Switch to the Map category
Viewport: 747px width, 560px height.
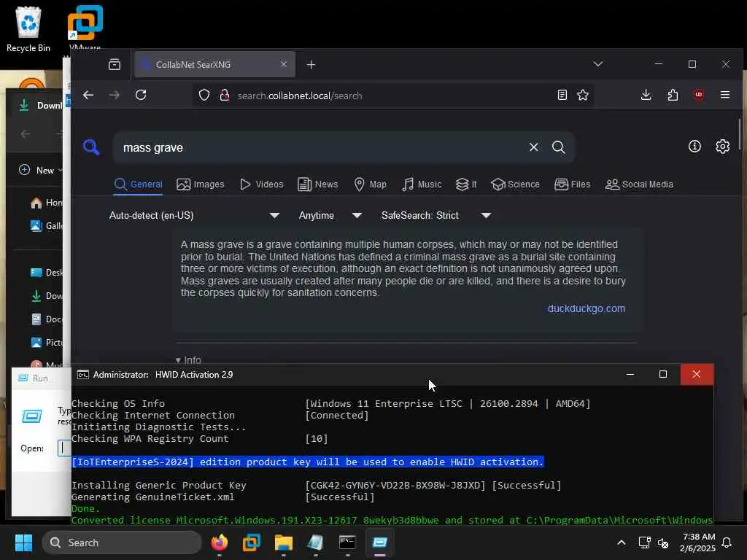click(x=370, y=184)
